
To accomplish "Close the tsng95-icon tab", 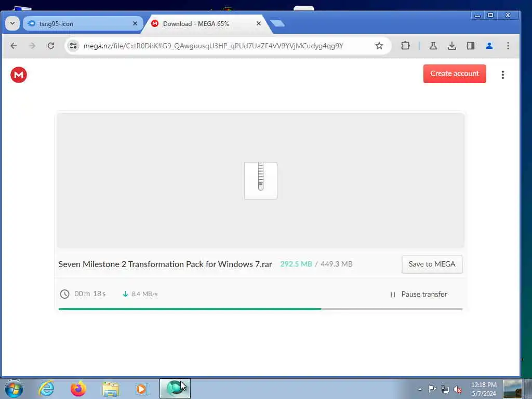I will coord(135,23).
